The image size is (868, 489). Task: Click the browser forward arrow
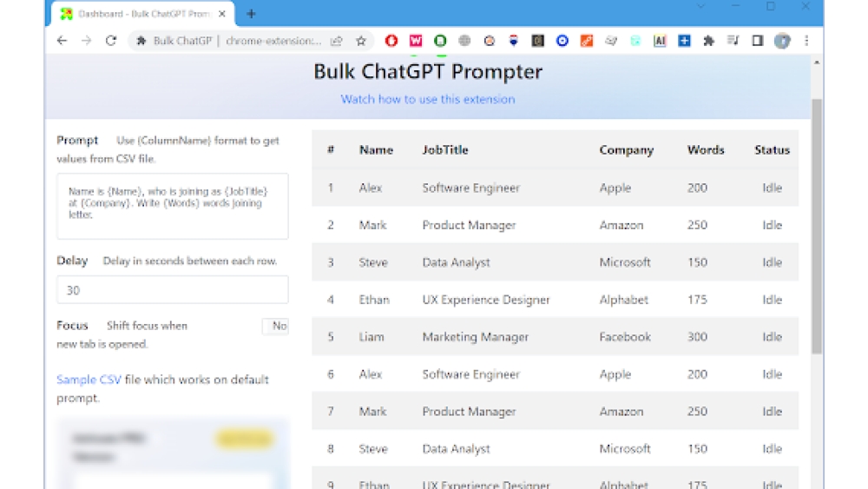click(86, 41)
